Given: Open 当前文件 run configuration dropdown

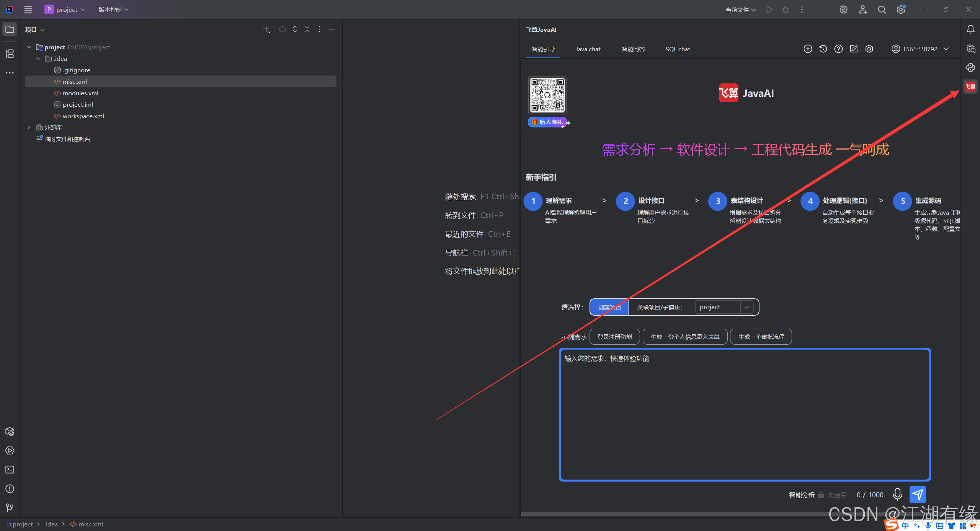Looking at the screenshot, I should click(741, 10).
